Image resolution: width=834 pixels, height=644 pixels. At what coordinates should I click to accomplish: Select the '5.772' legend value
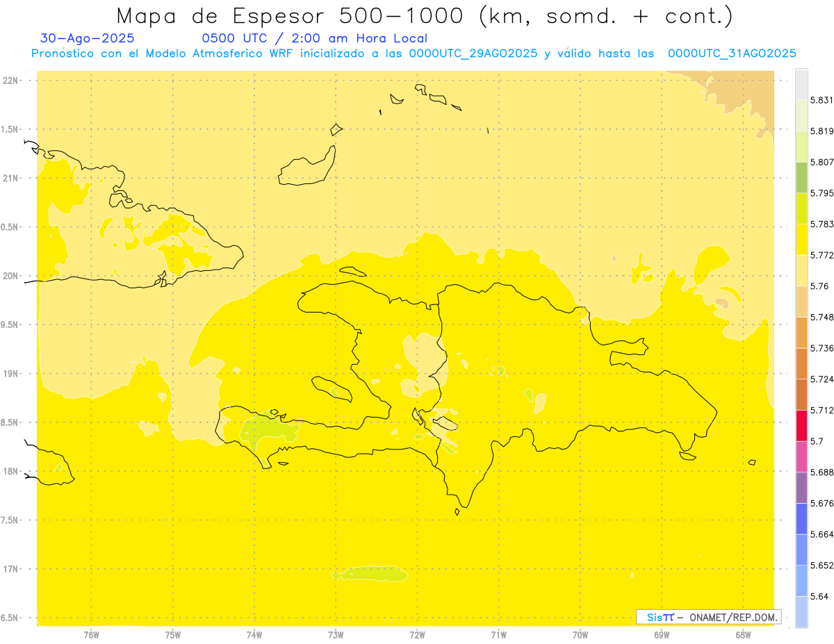pos(821,255)
